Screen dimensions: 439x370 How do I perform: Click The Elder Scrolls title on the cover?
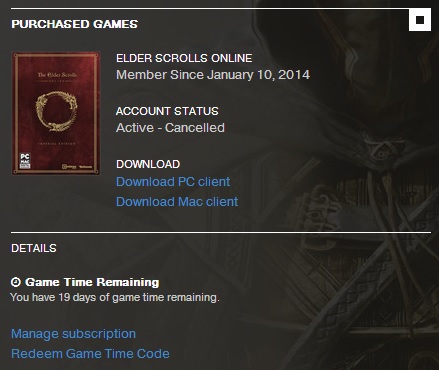point(57,75)
